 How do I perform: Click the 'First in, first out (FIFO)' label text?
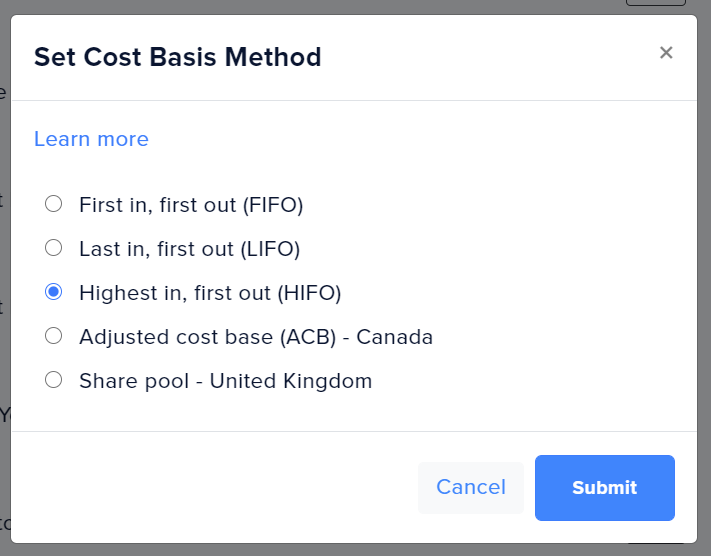191,205
